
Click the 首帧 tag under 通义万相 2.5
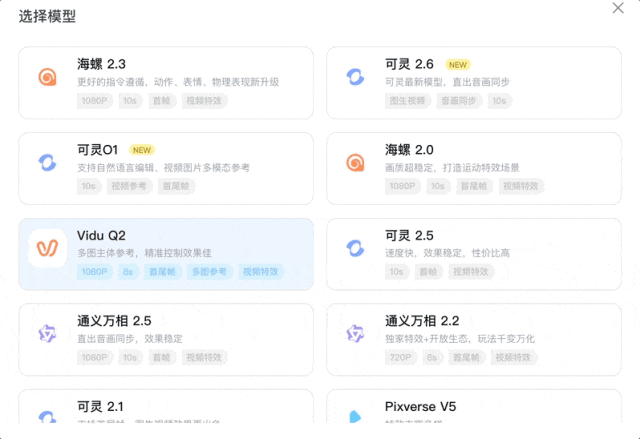click(162, 358)
